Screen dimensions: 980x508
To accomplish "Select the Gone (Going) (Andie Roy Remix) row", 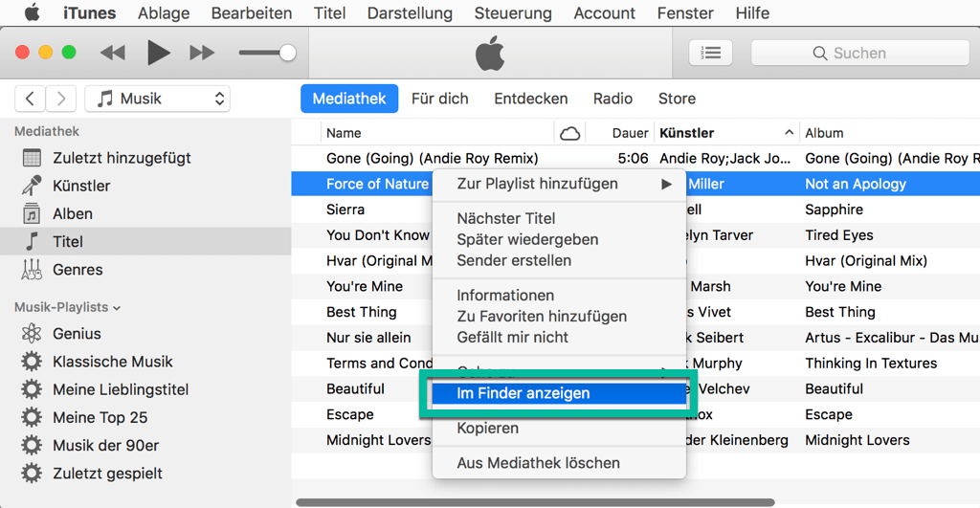I will click(635, 158).
